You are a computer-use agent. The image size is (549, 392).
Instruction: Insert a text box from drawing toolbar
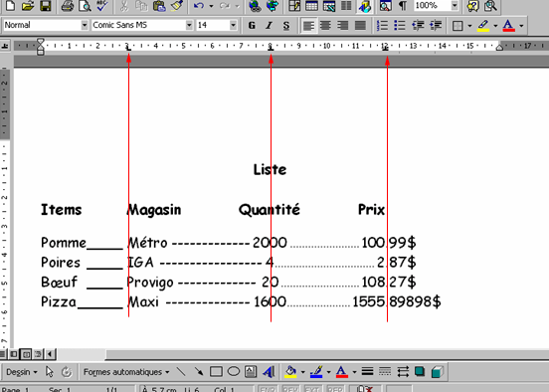pos(251,372)
